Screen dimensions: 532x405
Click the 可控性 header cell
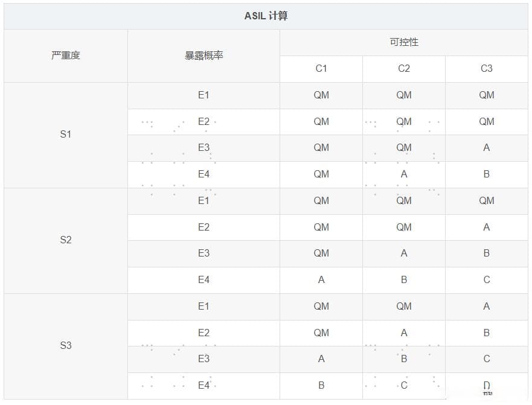(403, 42)
